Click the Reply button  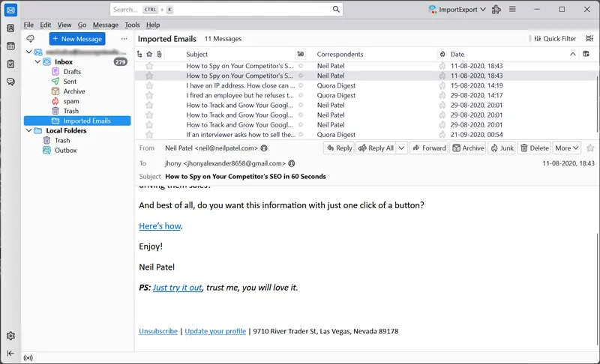339,148
